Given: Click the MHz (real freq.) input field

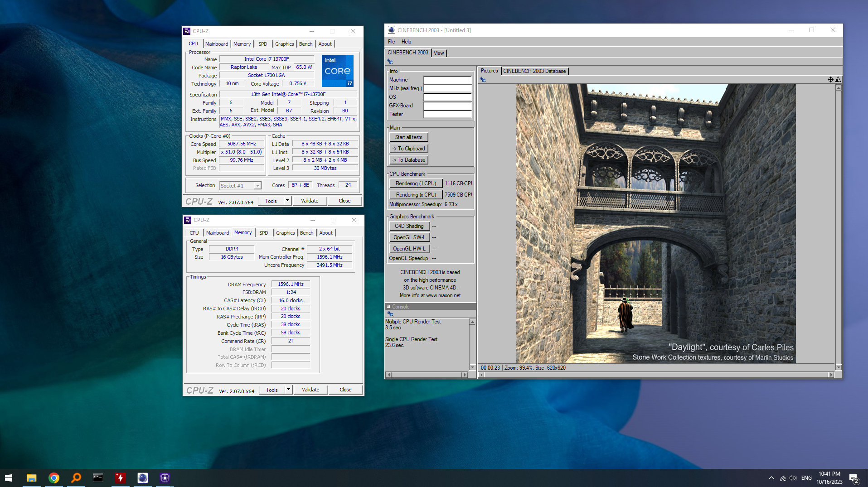Looking at the screenshot, I should pos(447,88).
